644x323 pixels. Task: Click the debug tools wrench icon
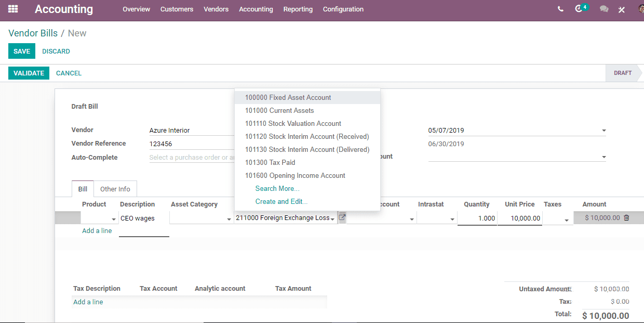coord(622,9)
